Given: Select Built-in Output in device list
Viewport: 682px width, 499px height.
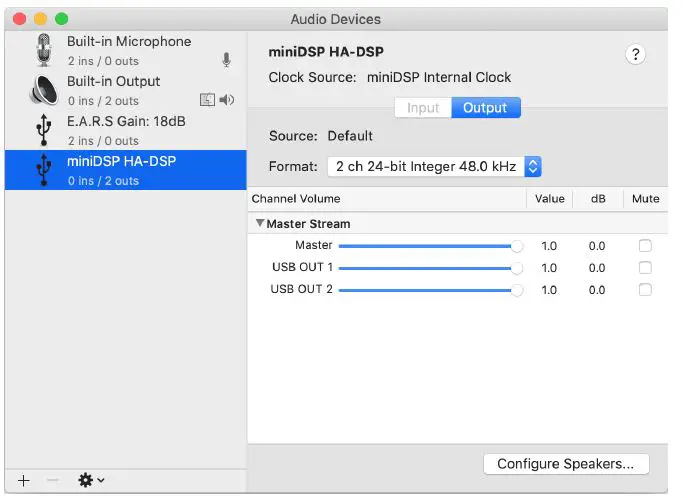Looking at the screenshot, I should [126, 90].
